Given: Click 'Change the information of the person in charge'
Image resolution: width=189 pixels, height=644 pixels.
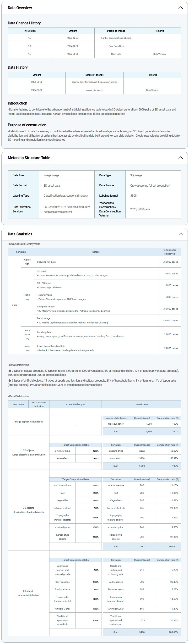Looking at the screenshot, I should [94, 82].
